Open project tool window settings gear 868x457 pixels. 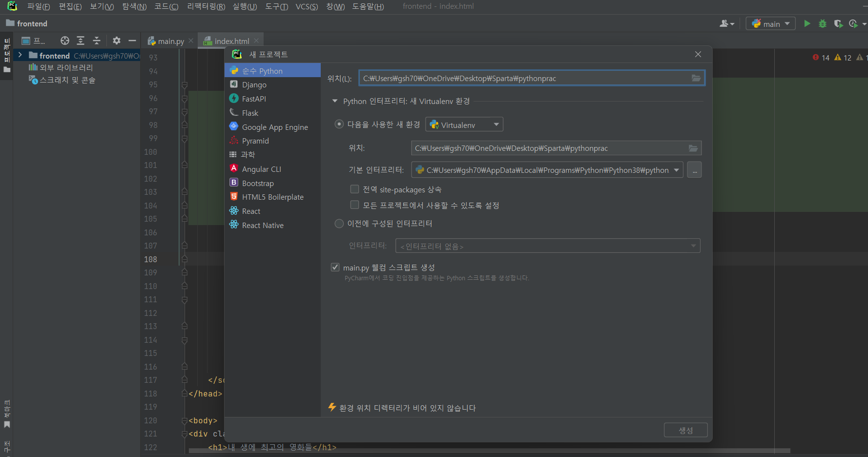coord(116,41)
